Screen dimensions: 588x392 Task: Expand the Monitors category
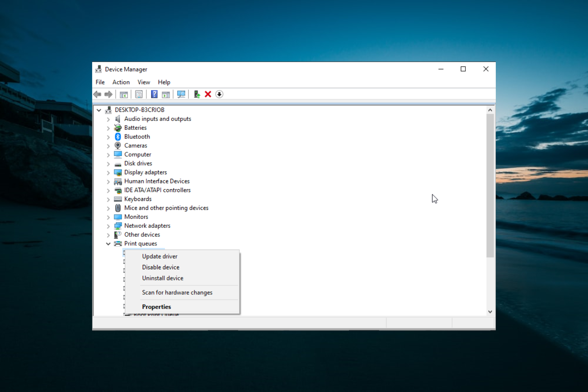click(x=108, y=217)
